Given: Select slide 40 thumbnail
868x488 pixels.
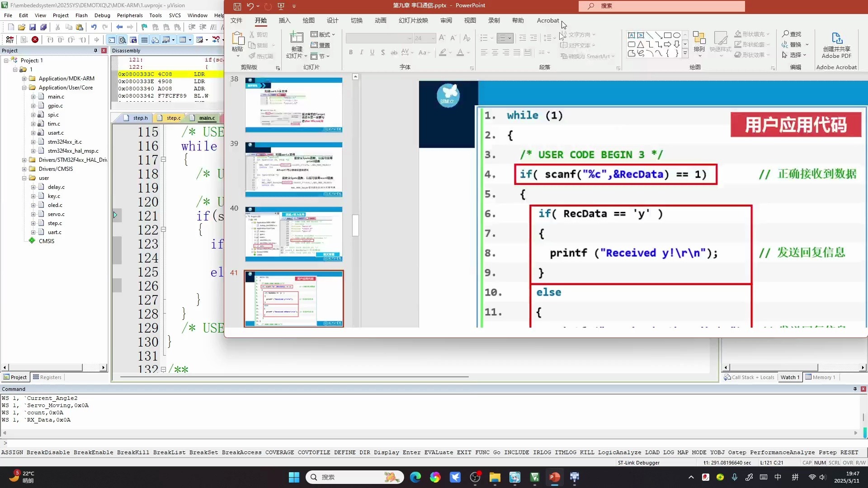Looking at the screenshot, I should pyautogui.click(x=294, y=234).
